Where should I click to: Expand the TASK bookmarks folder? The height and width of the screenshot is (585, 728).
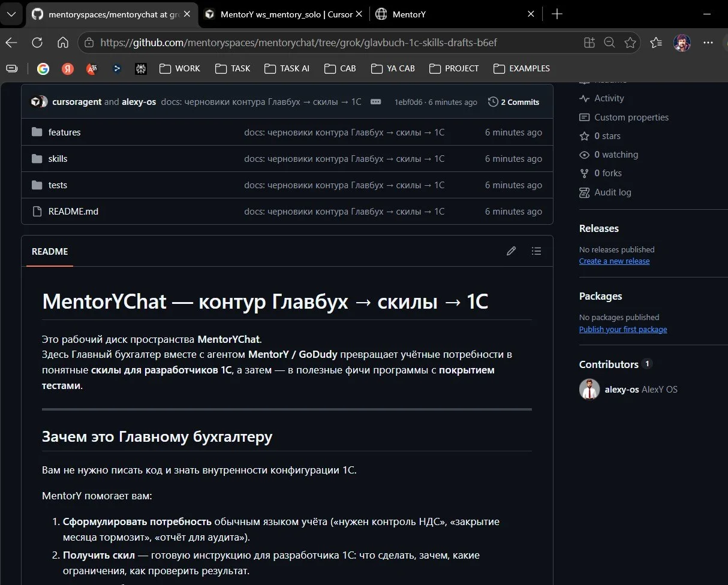[x=233, y=68]
